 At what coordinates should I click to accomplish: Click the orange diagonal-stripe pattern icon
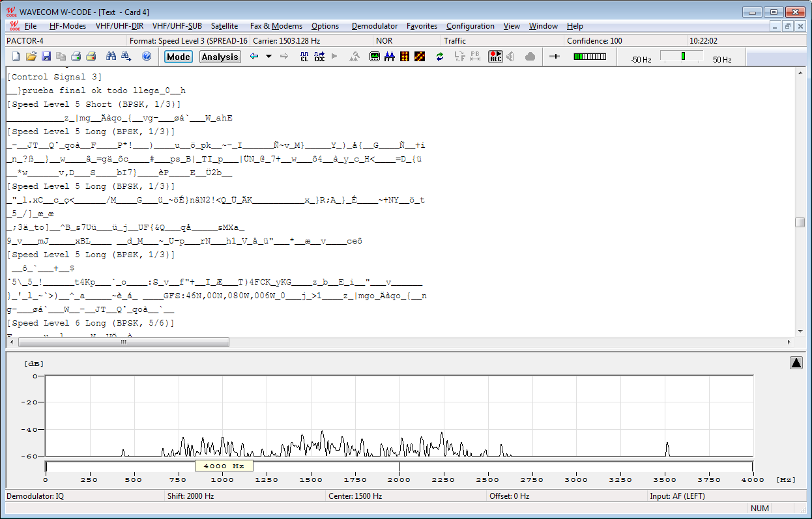coord(420,57)
